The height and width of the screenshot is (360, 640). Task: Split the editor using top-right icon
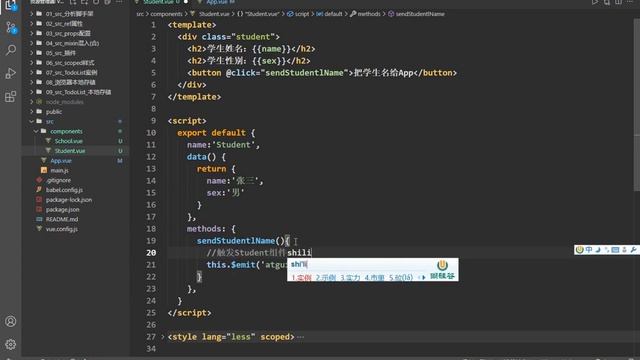pos(618,2)
